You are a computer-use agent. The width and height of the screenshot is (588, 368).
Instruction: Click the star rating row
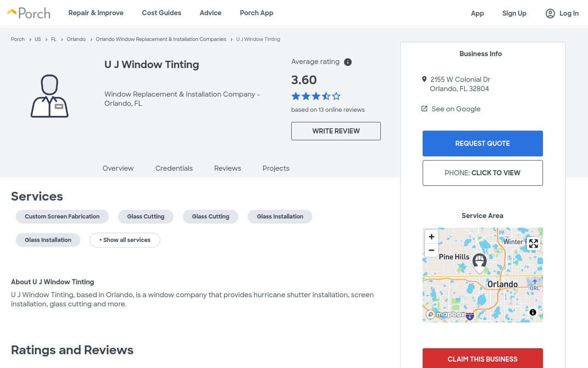(x=316, y=96)
